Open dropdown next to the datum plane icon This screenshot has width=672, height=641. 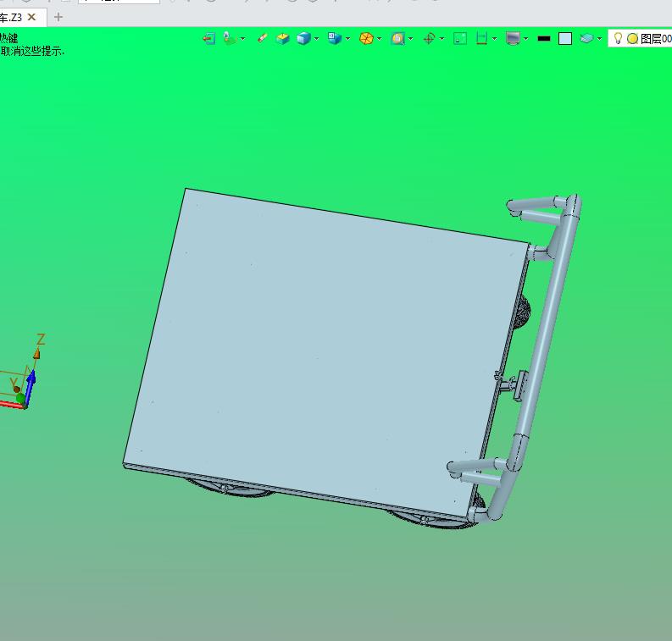tap(243, 39)
